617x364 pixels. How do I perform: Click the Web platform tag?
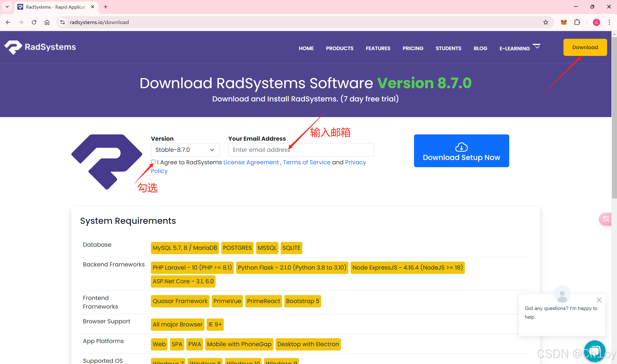[x=159, y=344]
